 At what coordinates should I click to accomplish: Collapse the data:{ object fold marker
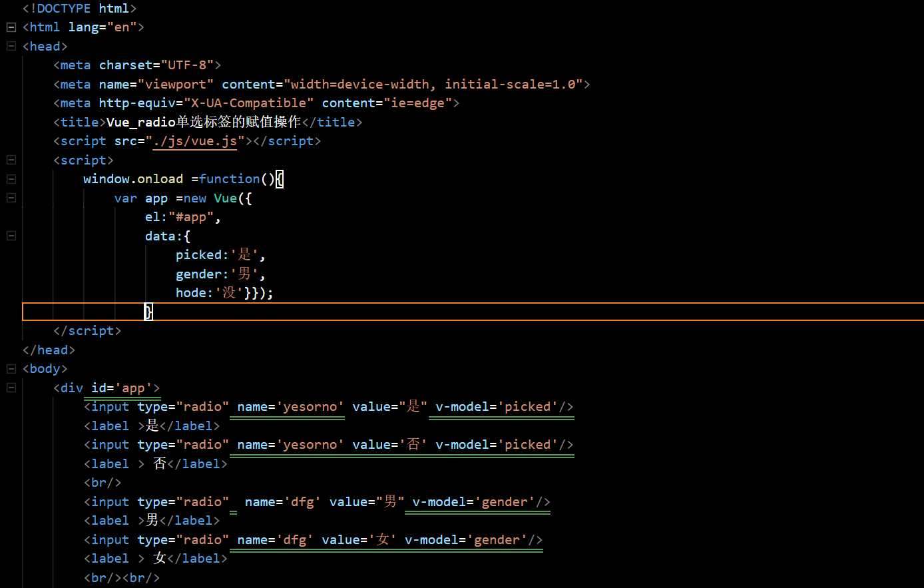pyautogui.click(x=11, y=236)
